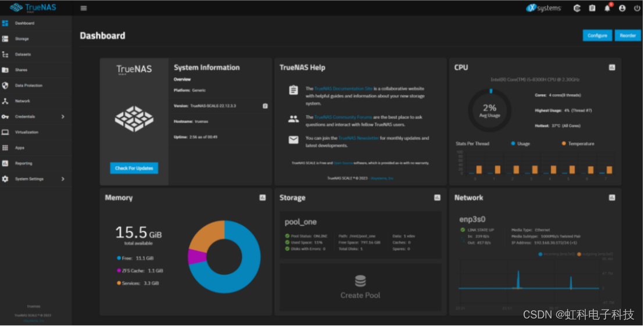
Task: Click the 'ZFS Cache: 1.1 GiB' legend
Action: (x=139, y=271)
